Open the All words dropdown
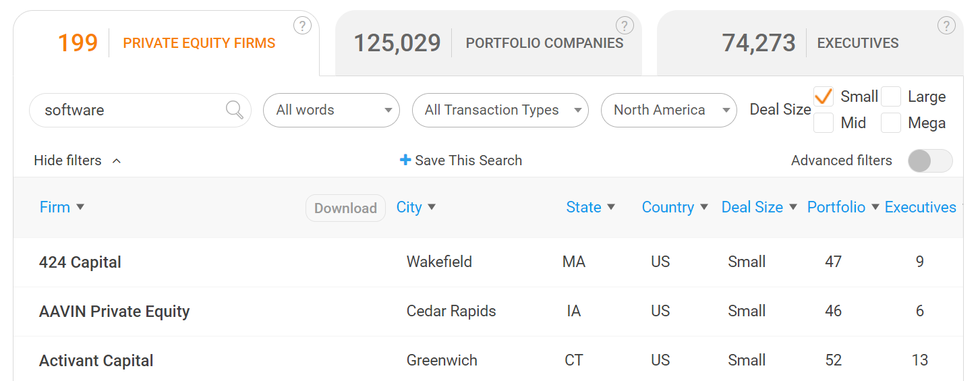Viewport: 980px width, 381px height. 331,110
